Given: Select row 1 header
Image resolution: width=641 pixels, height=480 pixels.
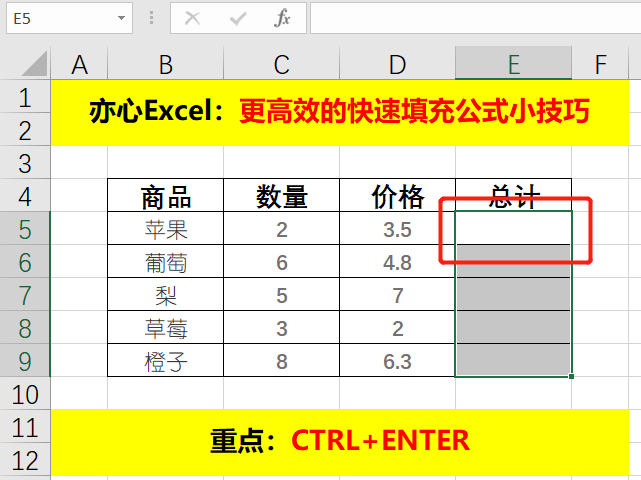Looking at the screenshot, I should (25, 96).
